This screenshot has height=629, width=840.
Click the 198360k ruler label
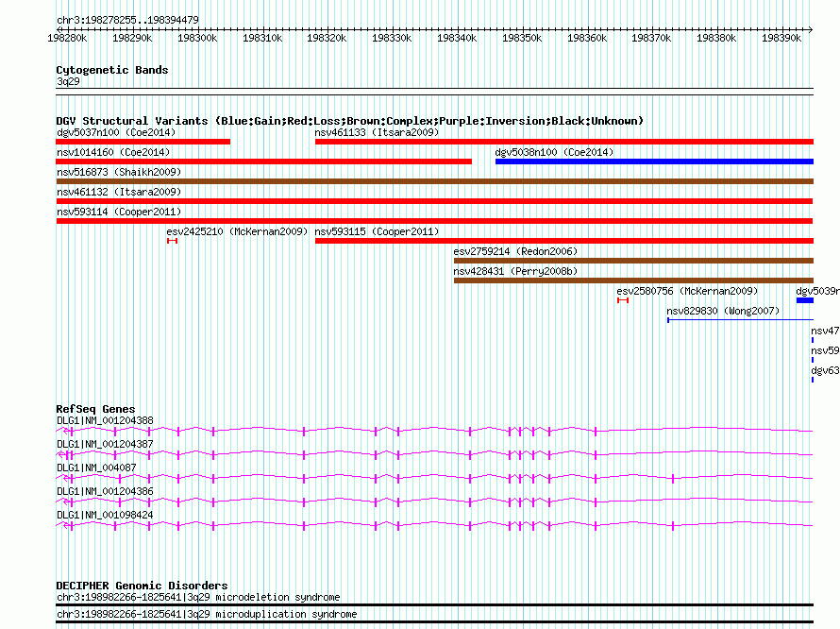(587, 38)
